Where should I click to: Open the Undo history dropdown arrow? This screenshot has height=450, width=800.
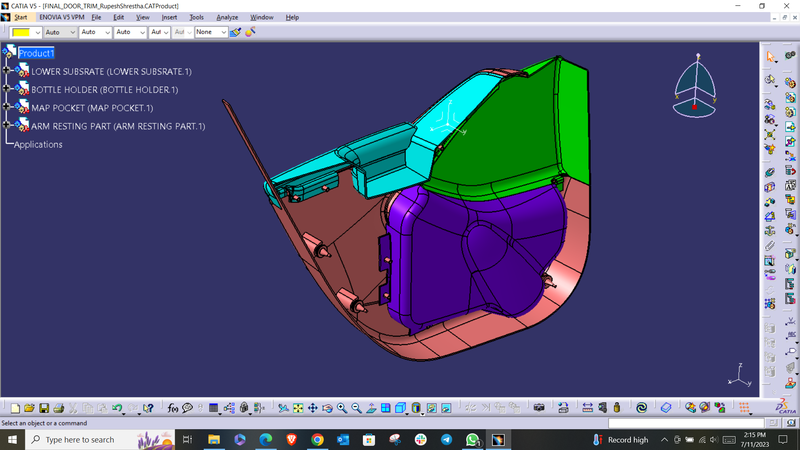(123, 413)
